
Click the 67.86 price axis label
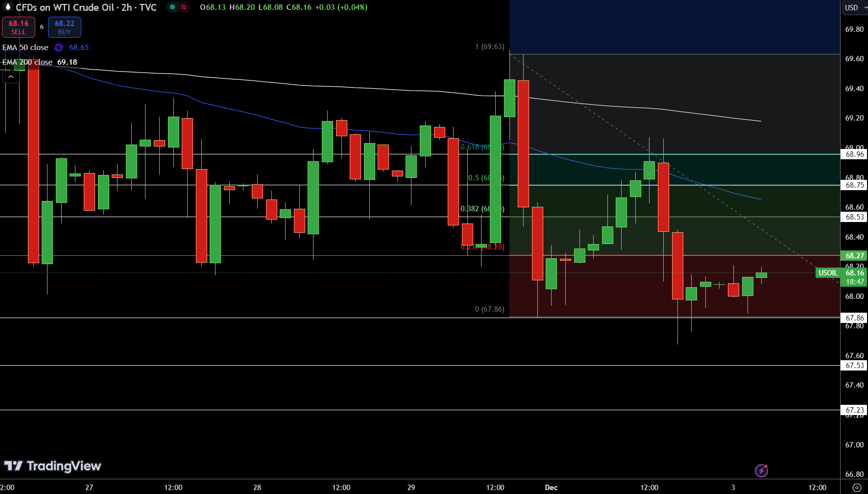855,318
